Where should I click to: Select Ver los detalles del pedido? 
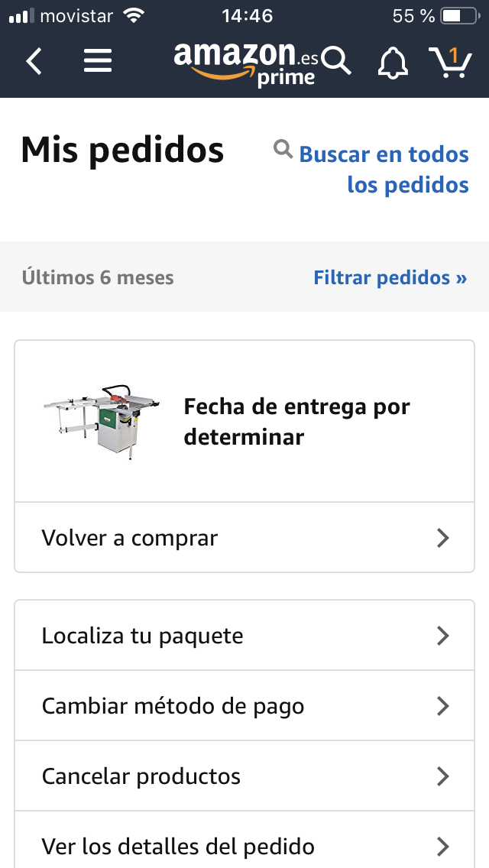click(178, 847)
